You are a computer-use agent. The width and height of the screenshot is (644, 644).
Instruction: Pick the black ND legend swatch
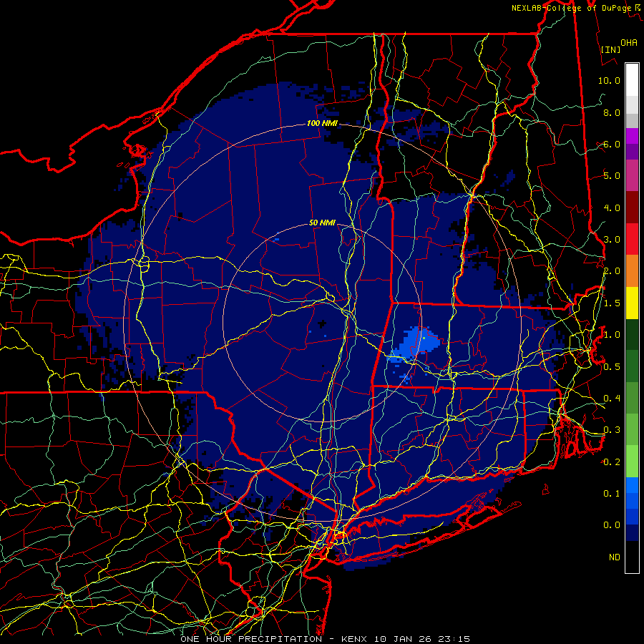632,557
